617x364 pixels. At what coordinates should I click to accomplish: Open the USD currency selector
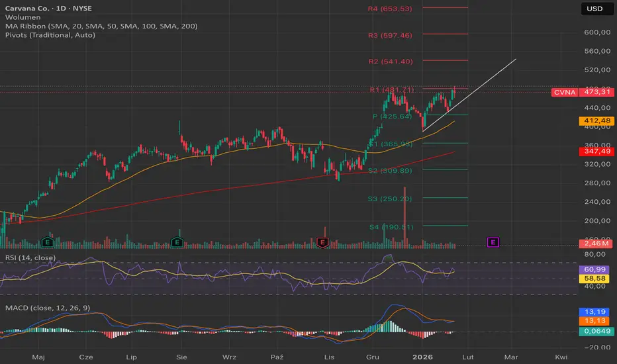[596, 9]
